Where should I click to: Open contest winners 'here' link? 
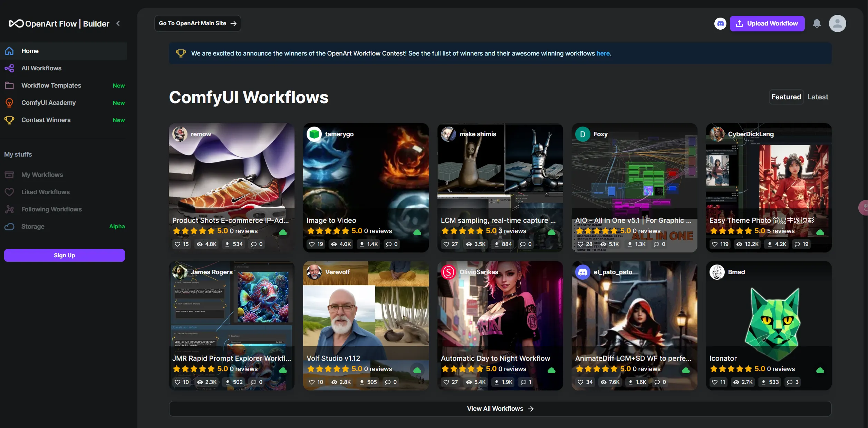[603, 53]
